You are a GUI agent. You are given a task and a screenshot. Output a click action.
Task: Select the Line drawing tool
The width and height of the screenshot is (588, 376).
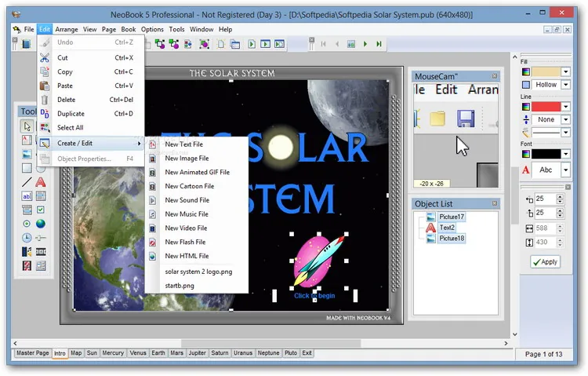[x=27, y=182]
